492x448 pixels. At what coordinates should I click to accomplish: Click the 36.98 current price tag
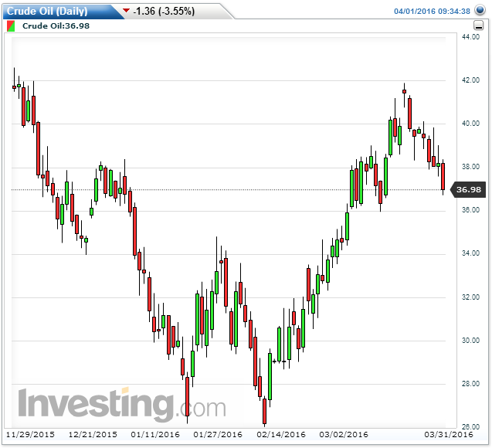pyautogui.click(x=470, y=189)
